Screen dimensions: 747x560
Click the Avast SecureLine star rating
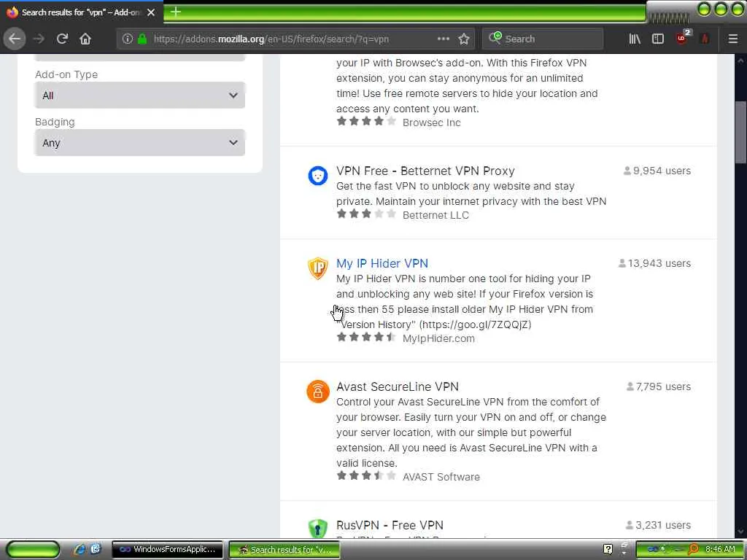[x=366, y=475]
